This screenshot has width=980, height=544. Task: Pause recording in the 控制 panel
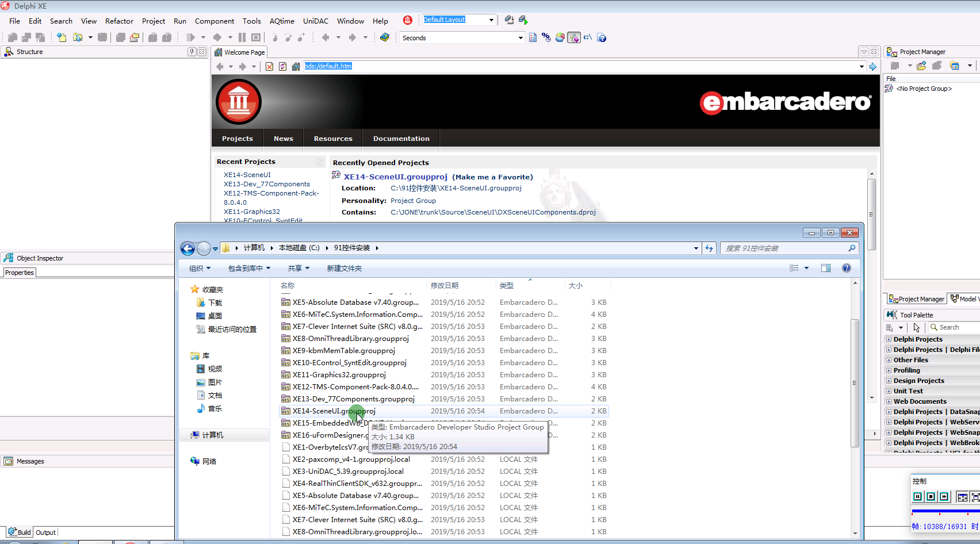(917, 497)
